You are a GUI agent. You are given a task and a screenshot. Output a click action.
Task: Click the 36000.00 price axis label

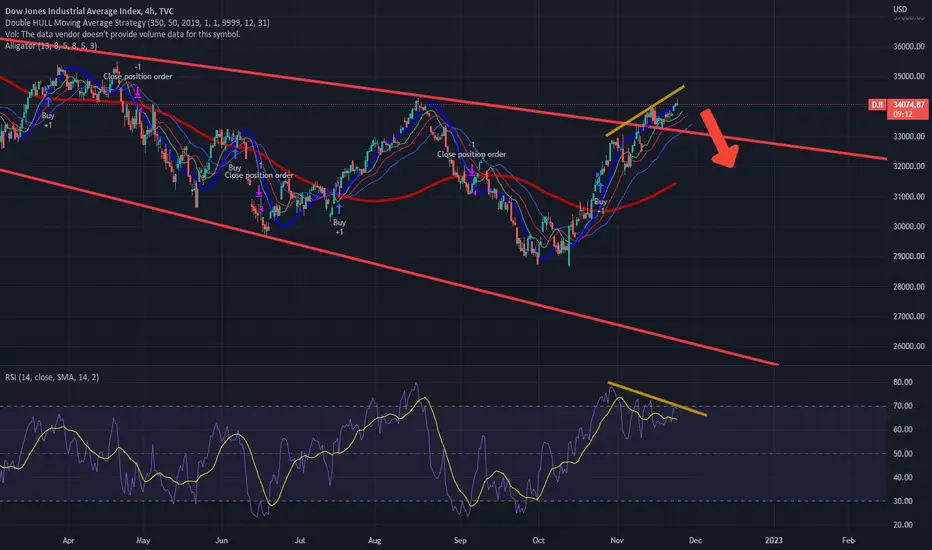coord(909,46)
